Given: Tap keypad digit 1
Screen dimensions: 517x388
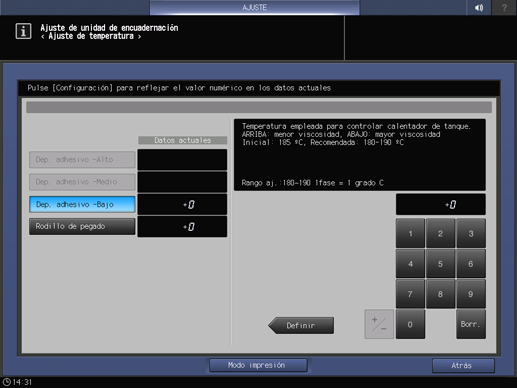Looking at the screenshot, I should point(410,233).
